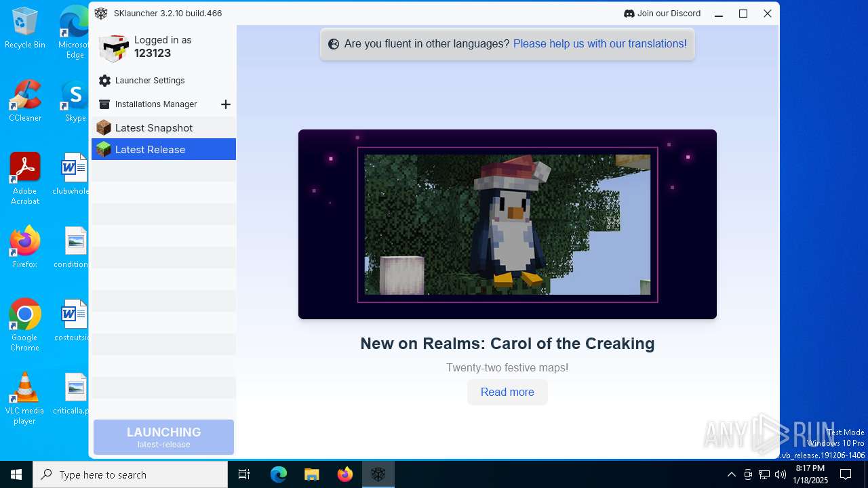Open Launcher Settings menu item
868x488 pixels.
click(x=163, y=81)
